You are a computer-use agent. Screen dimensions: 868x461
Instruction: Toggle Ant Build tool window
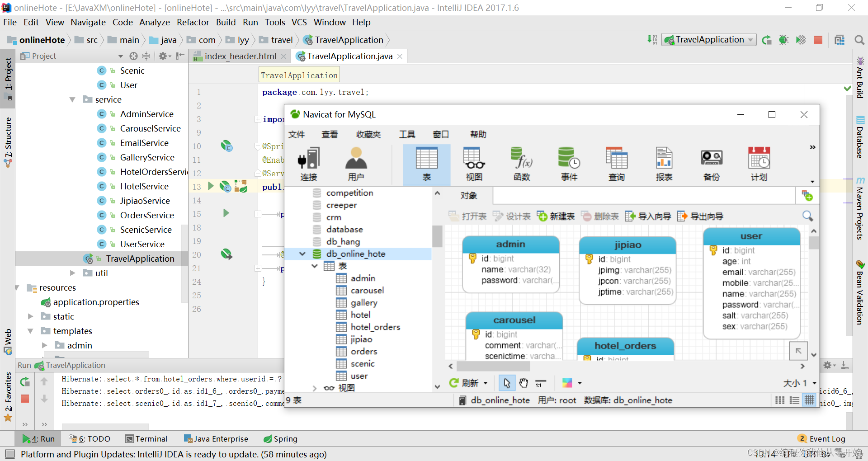[860, 77]
